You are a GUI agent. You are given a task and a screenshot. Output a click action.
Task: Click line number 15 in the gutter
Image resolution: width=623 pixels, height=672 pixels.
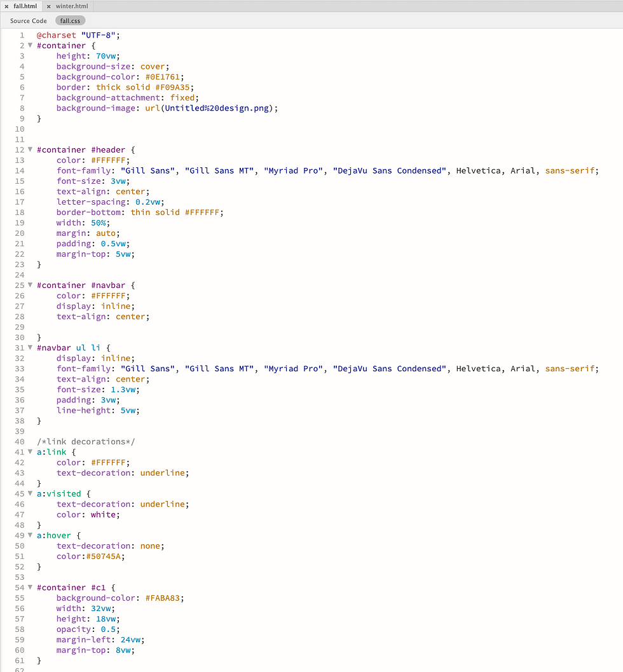19,181
